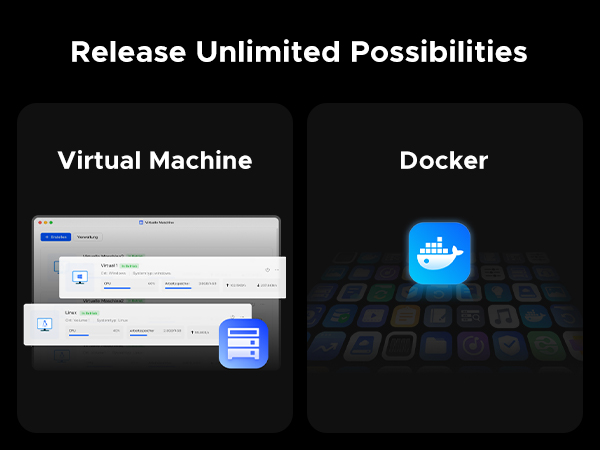Screen dimensions: 600x450
Task: Select the Virtual 1 machine name
Action: click(x=109, y=266)
